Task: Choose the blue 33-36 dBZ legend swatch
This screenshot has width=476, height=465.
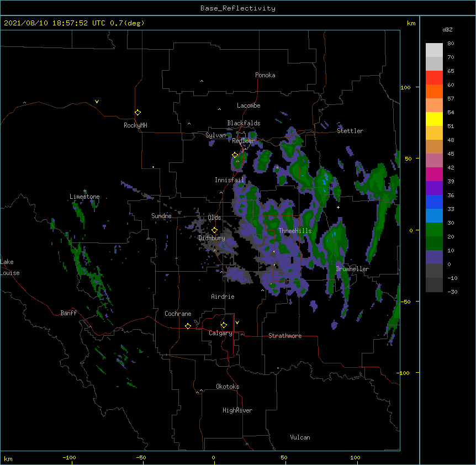Action: coord(434,202)
